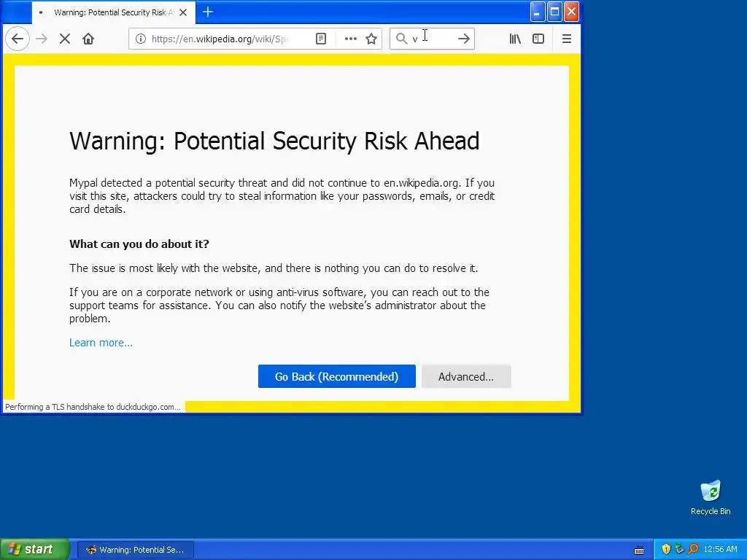Stop loading the page
The height and width of the screenshot is (560, 747).
point(65,39)
